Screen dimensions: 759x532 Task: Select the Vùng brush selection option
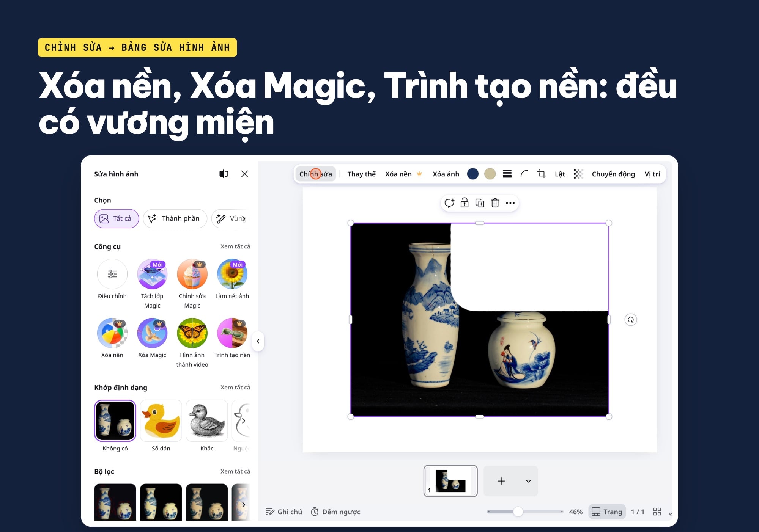(x=230, y=218)
